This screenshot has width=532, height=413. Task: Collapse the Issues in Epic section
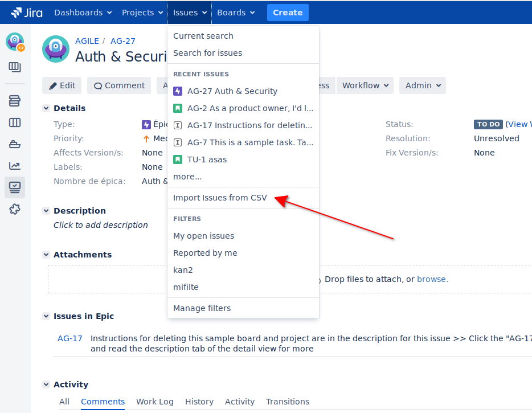coord(46,316)
